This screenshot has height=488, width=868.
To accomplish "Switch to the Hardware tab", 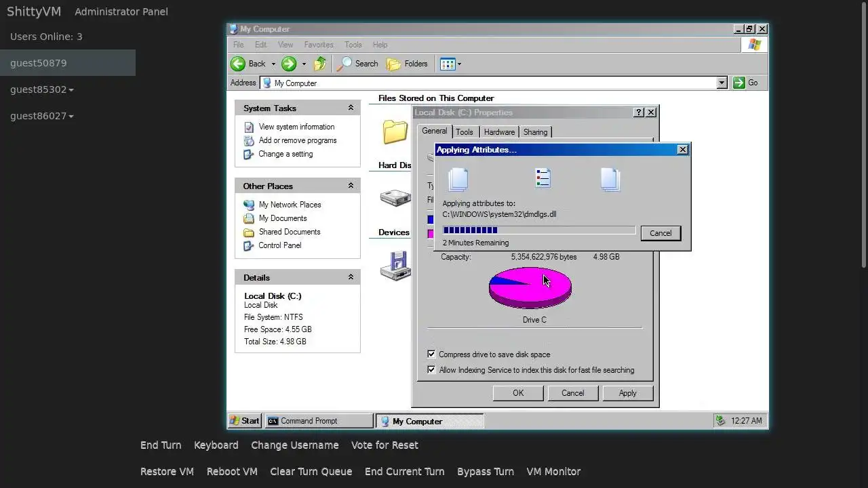I will pos(499,132).
